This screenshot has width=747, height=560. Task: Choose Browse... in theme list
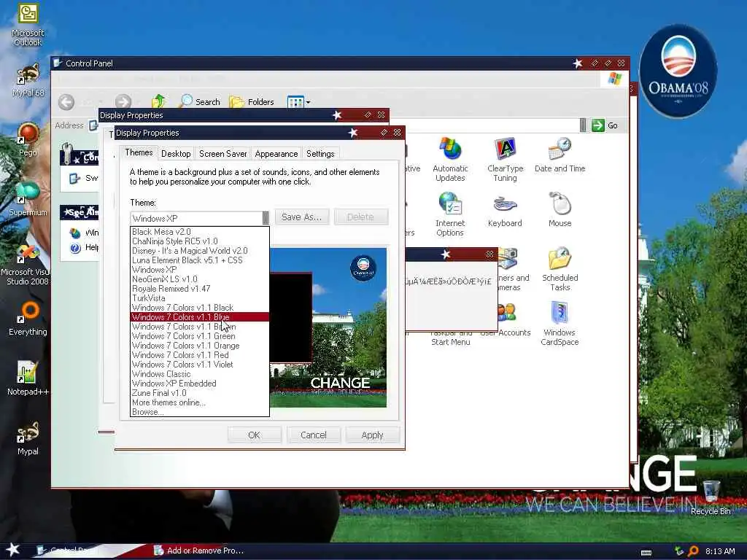point(200,412)
